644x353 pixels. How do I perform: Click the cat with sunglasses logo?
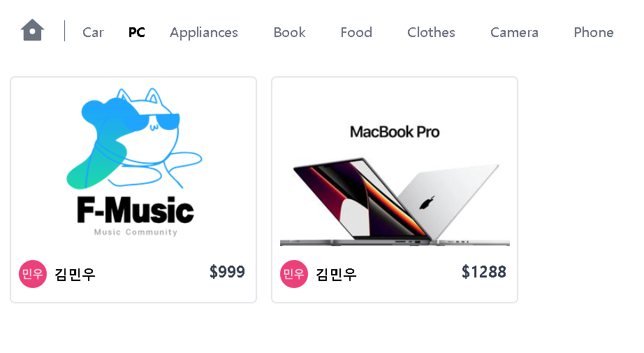134,138
